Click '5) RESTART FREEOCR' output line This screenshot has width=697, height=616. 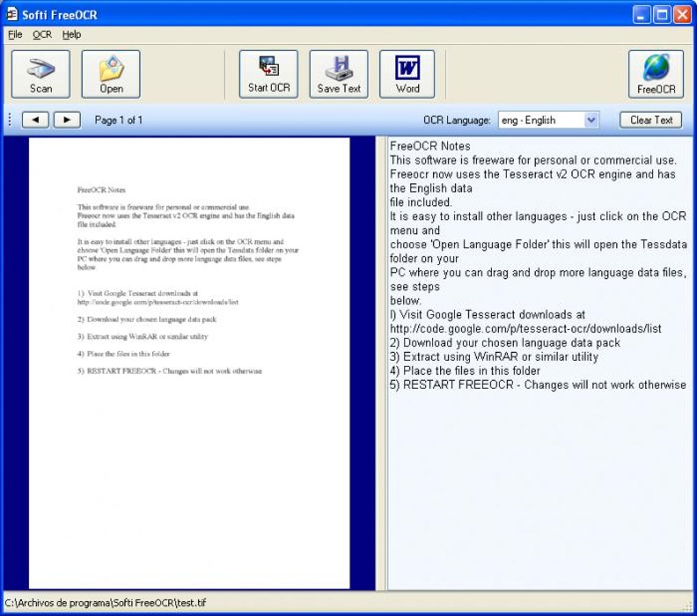click(538, 385)
